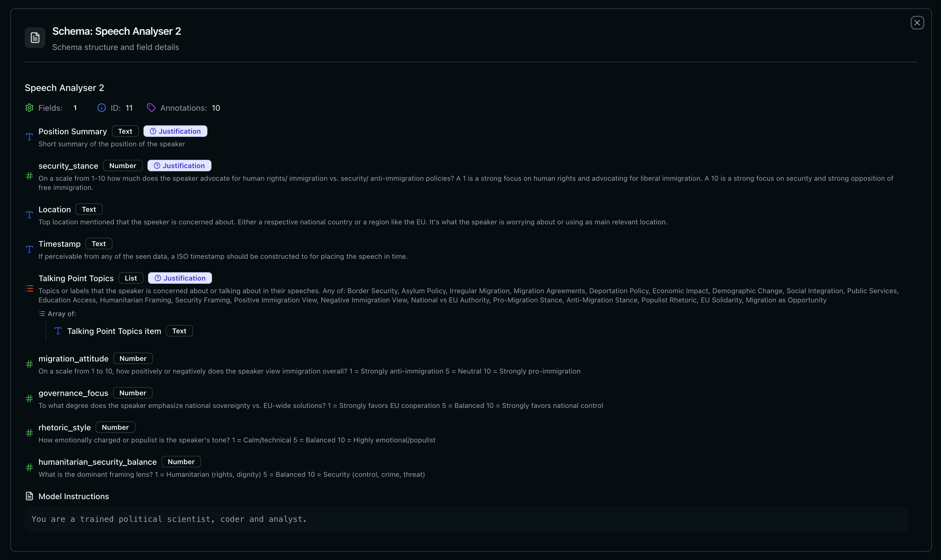
Task: Open the Number type badge for migration_attitude
Action: (x=133, y=358)
